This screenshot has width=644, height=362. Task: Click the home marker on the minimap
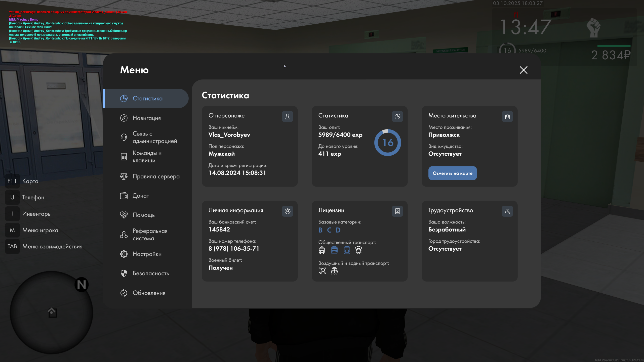(x=52, y=312)
